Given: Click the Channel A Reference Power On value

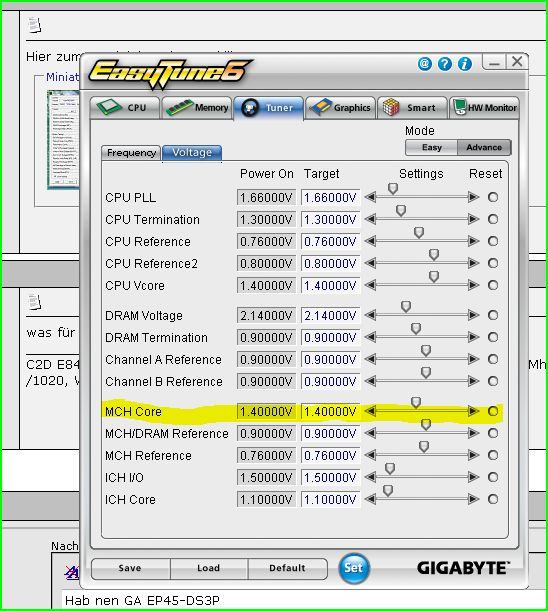Looking at the screenshot, I should click(x=266, y=359).
